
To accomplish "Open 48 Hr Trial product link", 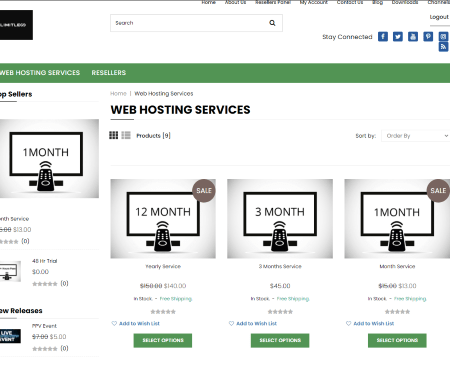I will pyautogui.click(x=44, y=261).
